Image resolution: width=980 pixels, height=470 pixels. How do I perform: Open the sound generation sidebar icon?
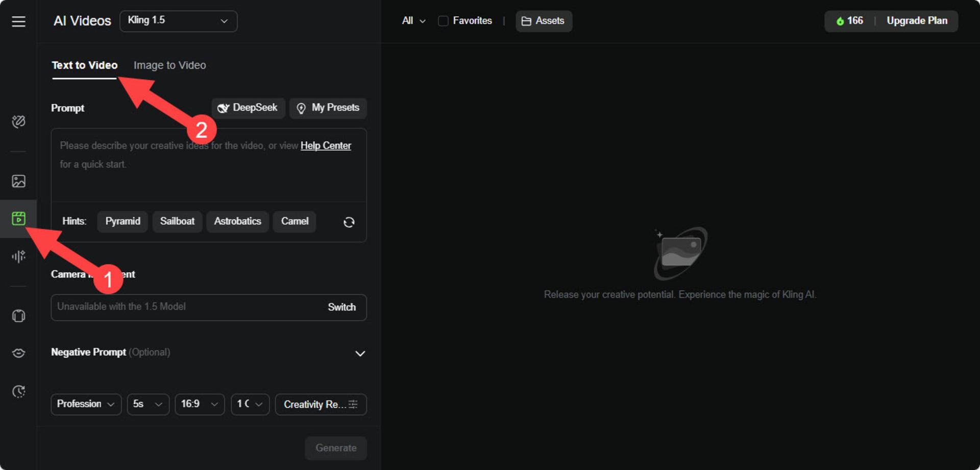click(x=18, y=256)
